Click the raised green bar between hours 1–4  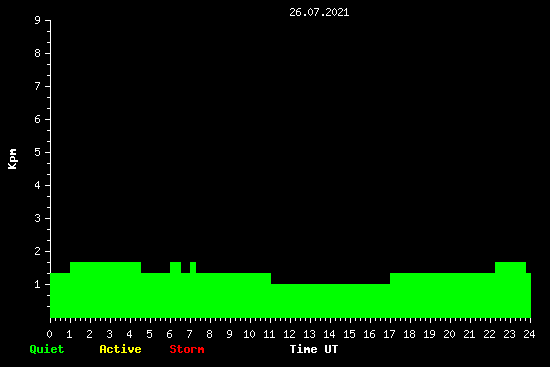tap(105, 267)
